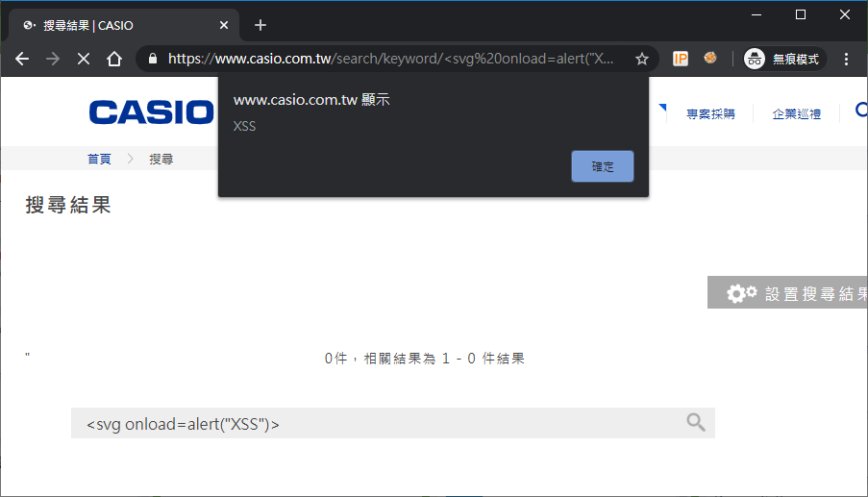Click the 搜尋結果 heading
Image resolution: width=868 pixels, height=497 pixels.
pos(68,205)
